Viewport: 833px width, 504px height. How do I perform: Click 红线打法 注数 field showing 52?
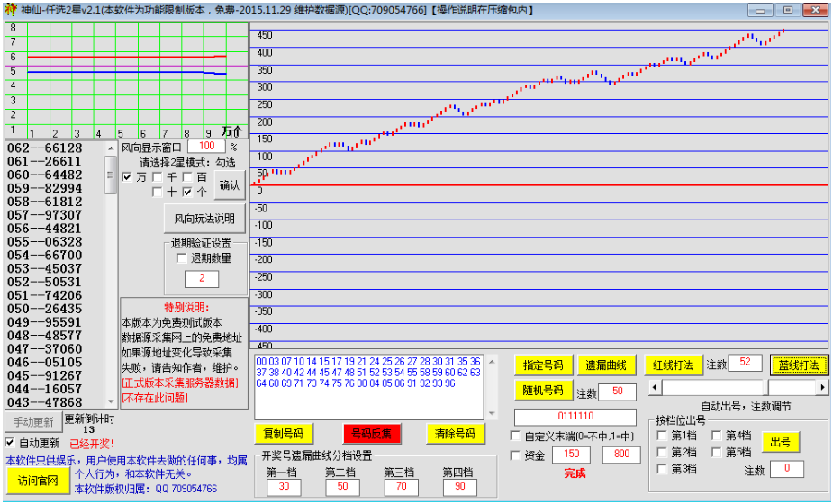click(x=745, y=363)
